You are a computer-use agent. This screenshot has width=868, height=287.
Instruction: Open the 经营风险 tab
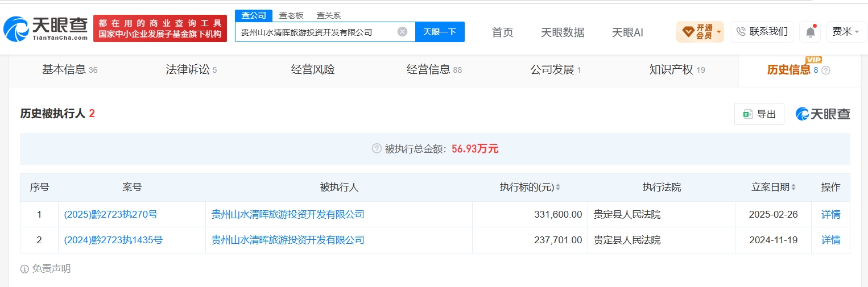coord(313,70)
